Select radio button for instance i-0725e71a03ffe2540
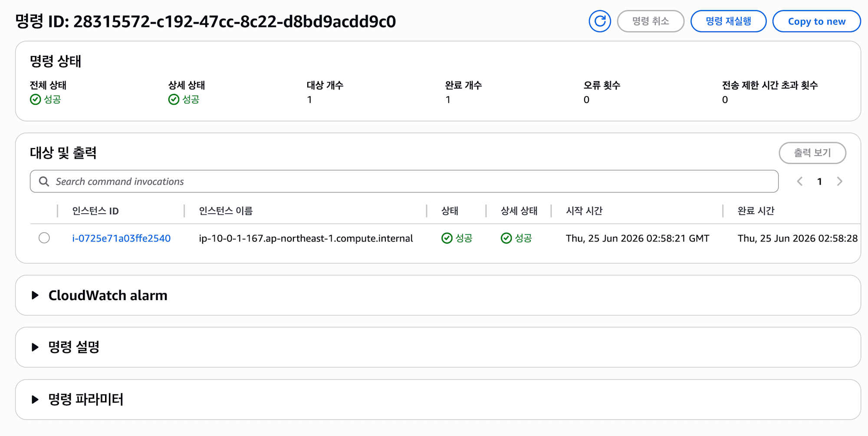Image resolution: width=868 pixels, height=436 pixels. [x=44, y=238]
